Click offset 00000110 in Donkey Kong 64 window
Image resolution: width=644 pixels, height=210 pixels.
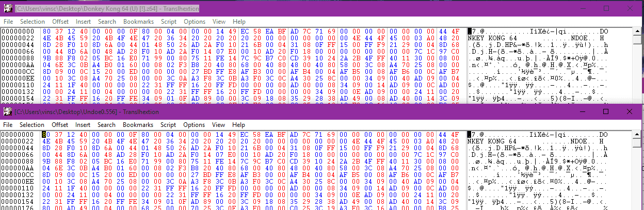coord(17,85)
